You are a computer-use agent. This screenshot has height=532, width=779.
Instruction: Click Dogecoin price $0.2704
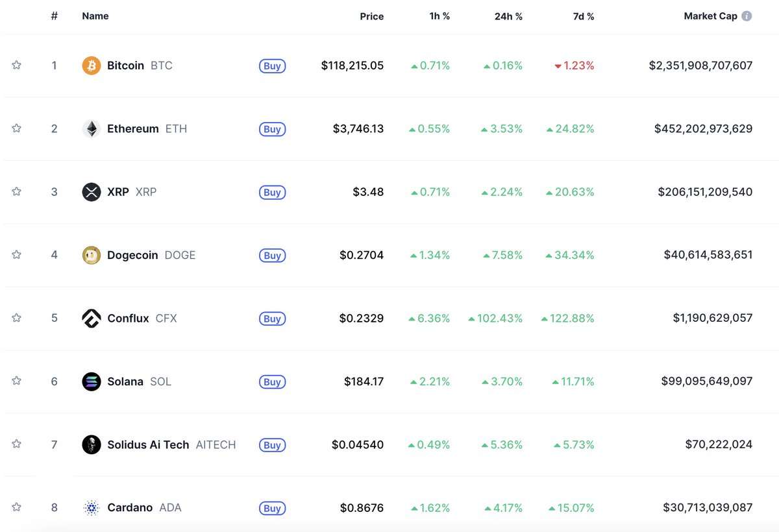(362, 255)
